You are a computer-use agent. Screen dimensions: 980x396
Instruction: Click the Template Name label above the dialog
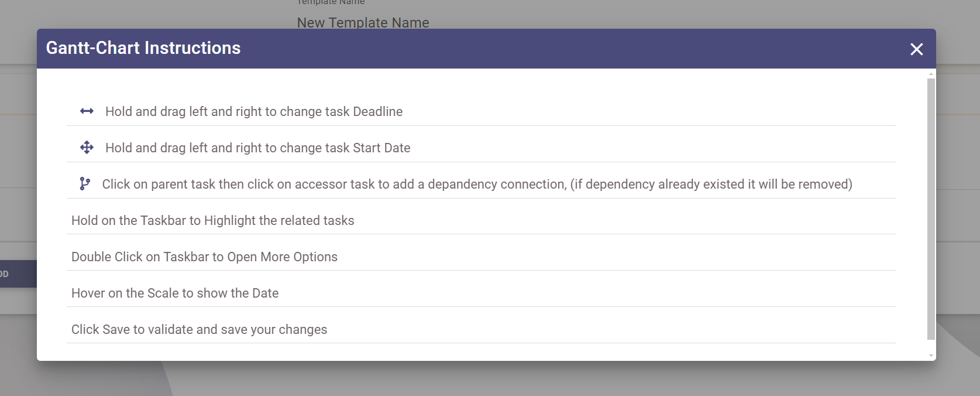click(x=331, y=3)
